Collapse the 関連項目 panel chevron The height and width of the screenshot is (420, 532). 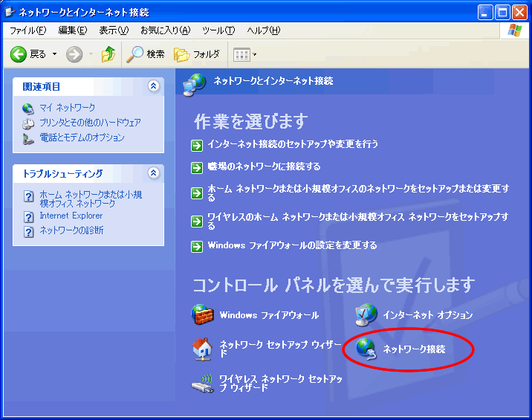click(153, 86)
